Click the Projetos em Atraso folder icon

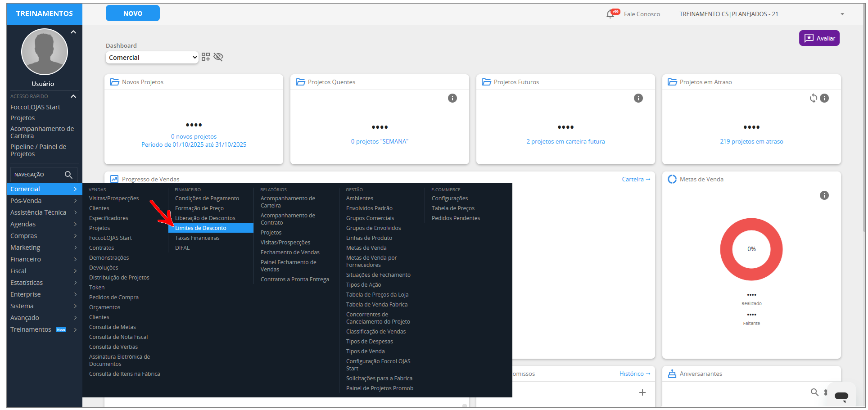672,82
